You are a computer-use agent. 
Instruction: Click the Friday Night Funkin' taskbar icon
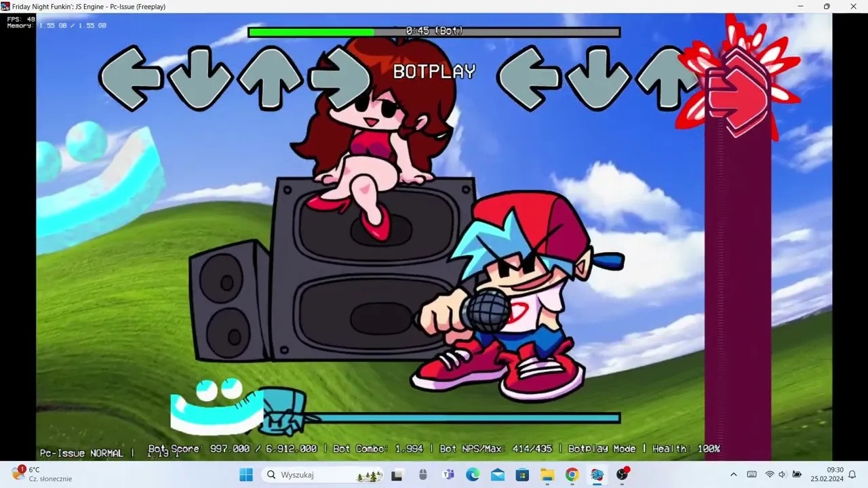(x=597, y=474)
